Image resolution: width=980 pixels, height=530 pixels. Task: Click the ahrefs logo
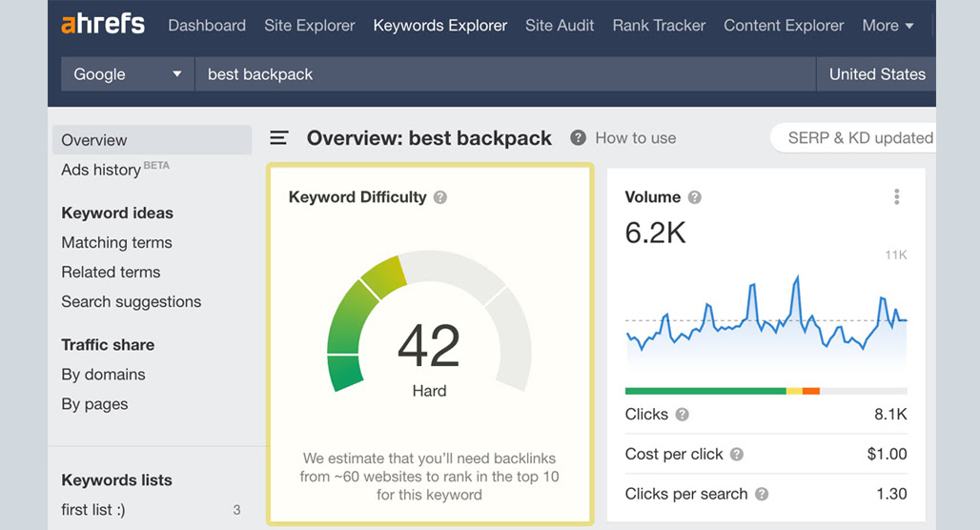(103, 25)
